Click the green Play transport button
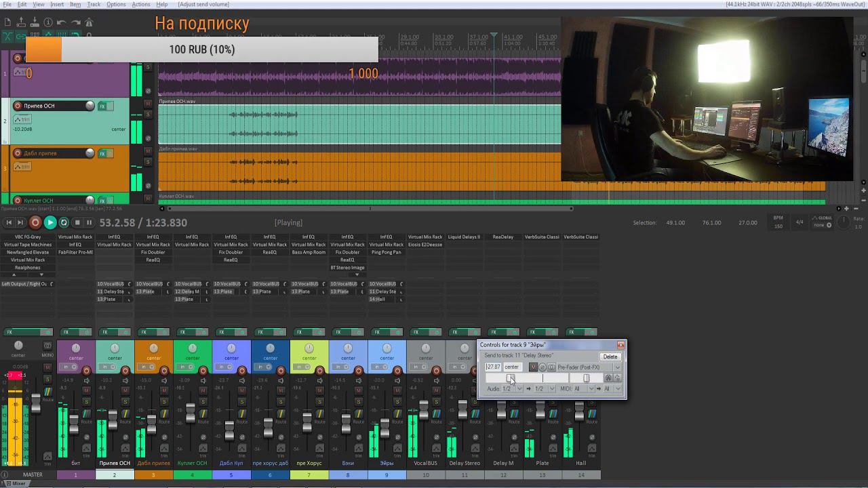The width and height of the screenshot is (868, 488). click(x=50, y=222)
